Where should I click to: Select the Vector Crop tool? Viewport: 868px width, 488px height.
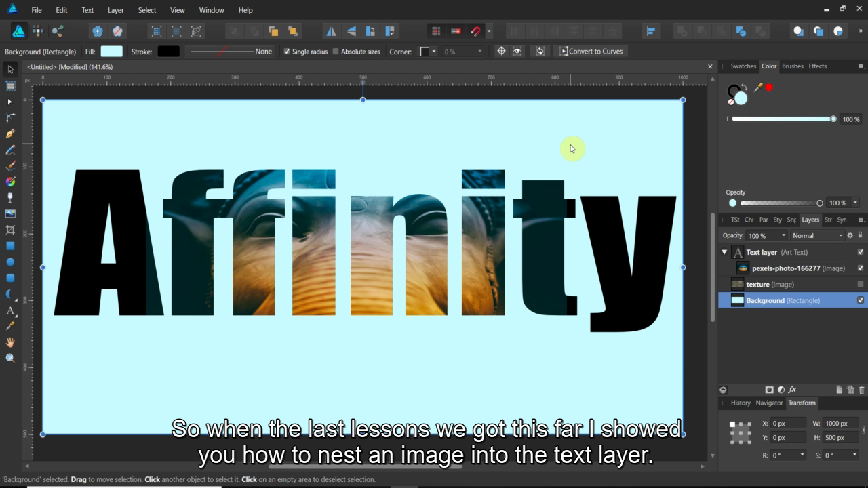[x=10, y=230]
